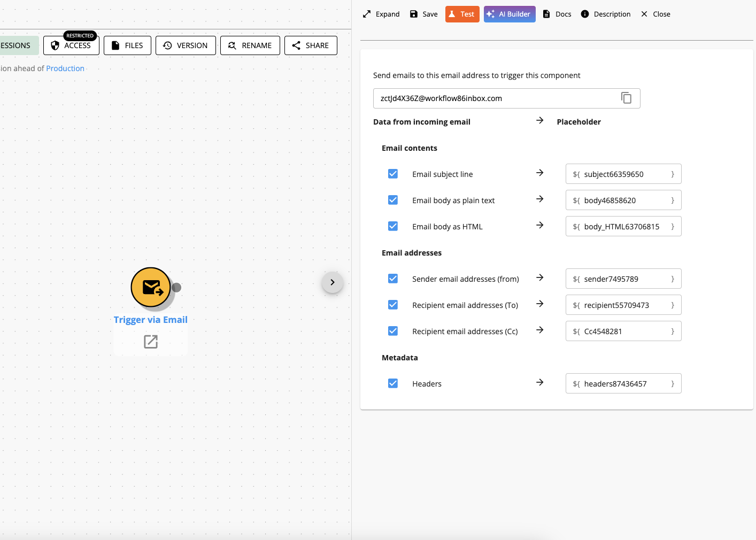
Task: Save the component configuration
Action: (423, 14)
